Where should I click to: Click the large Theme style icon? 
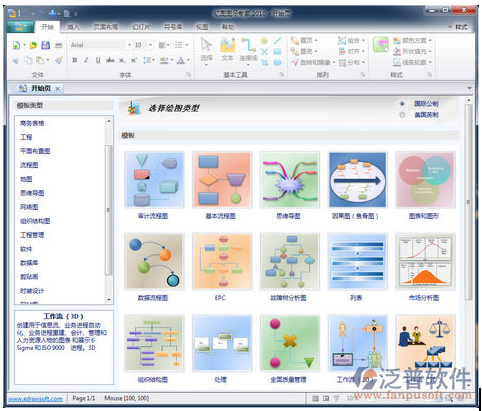381,45
